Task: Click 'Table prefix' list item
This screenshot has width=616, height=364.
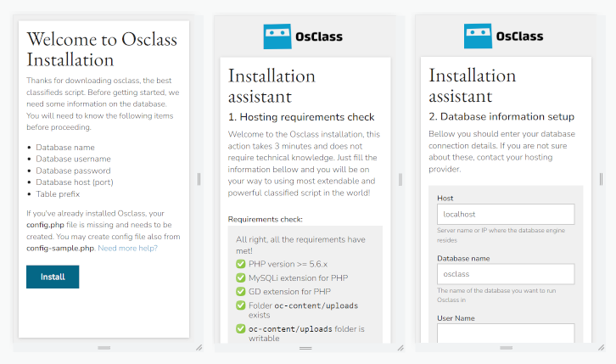Action: [58, 194]
